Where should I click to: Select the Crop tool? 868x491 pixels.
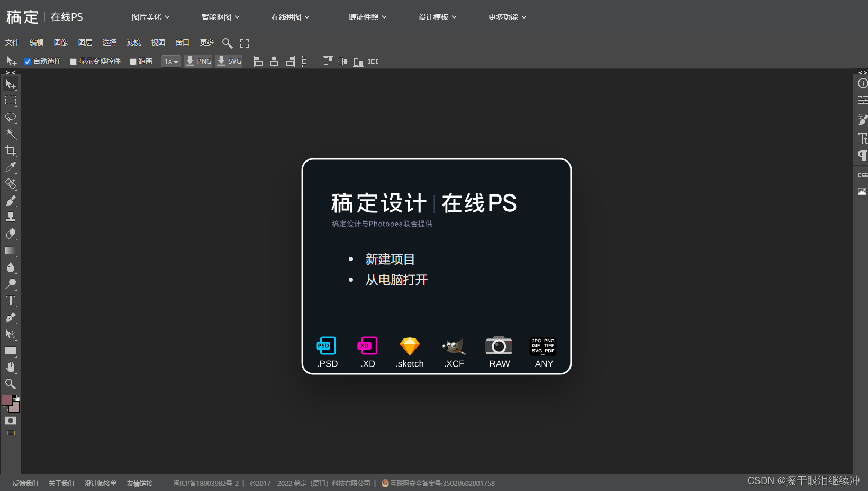coord(11,151)
